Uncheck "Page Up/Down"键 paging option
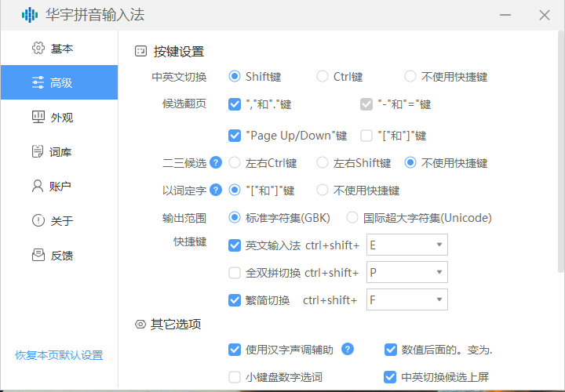This screenshot has height=392, width=565. 235,136
